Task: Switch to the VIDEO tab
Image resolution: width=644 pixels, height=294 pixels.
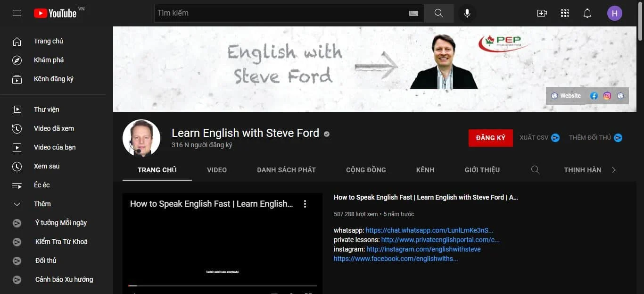Action: (217, 170)
